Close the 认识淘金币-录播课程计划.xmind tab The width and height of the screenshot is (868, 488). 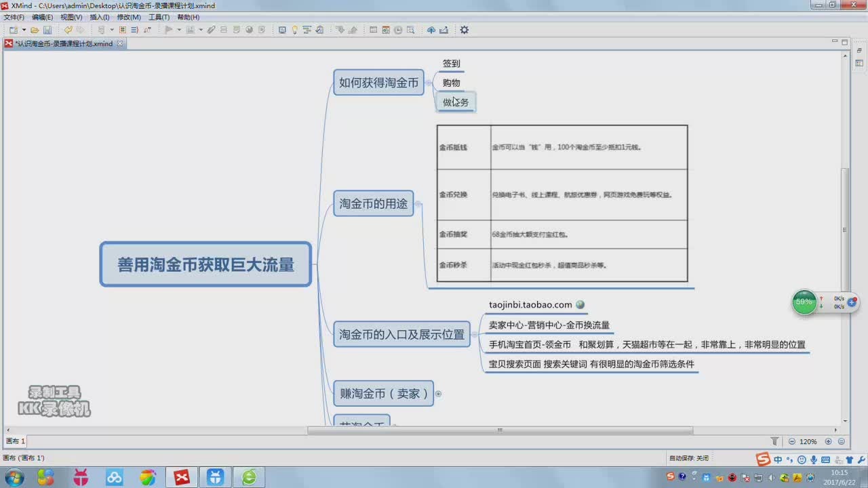click(x=120, y=43)
